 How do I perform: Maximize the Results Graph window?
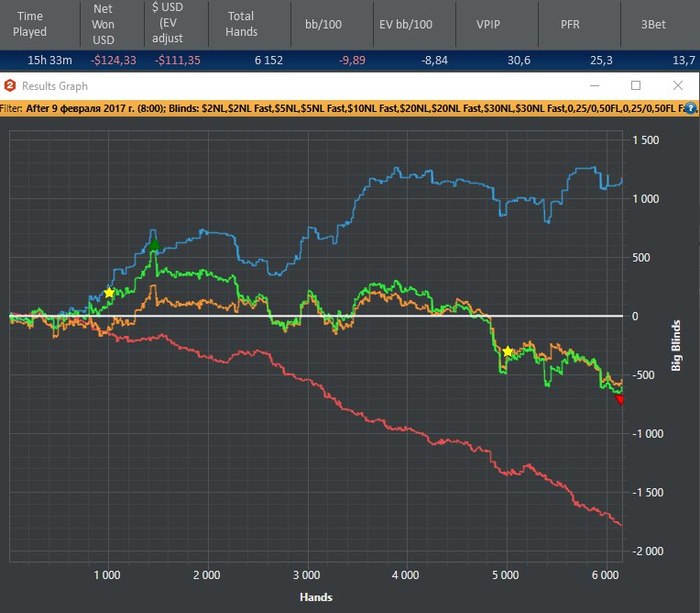point(636,85)
